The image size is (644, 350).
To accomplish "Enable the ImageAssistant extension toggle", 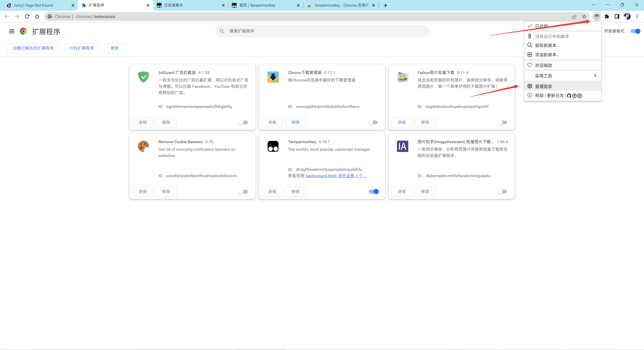I will pyautogui.click(x=502, y=191).
